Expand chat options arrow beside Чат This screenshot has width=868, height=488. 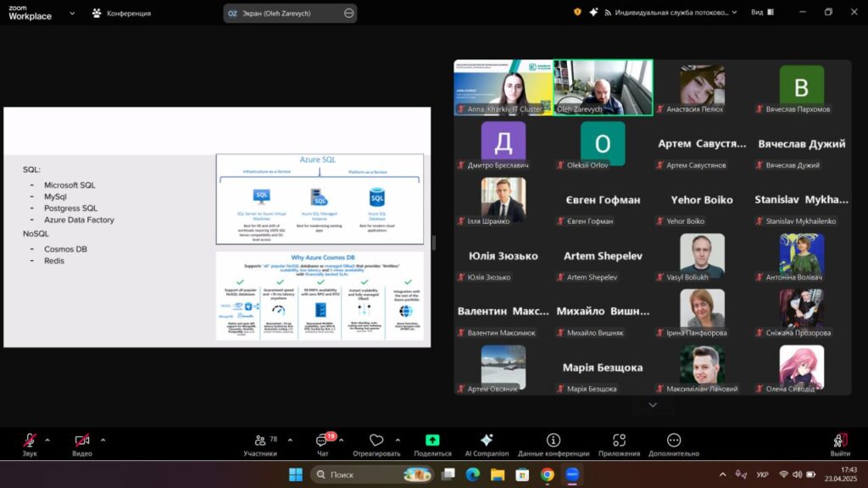(x=341, y=441)
